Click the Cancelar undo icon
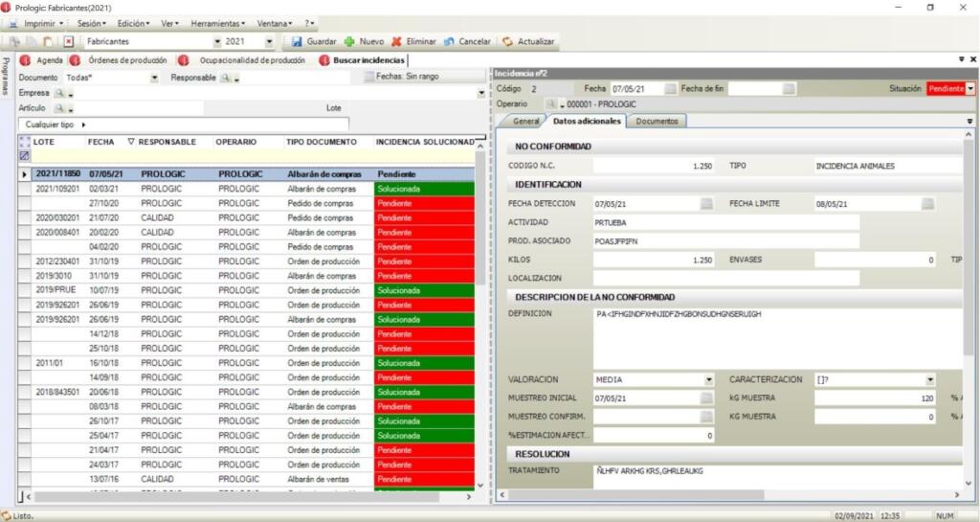The width and height of the screenshot is (980, 522). pos(449,42)
